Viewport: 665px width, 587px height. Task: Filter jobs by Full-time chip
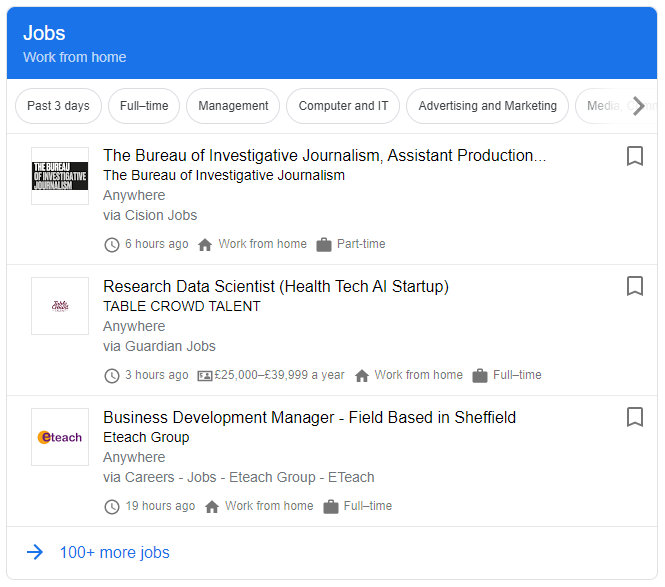pos(144,106)
